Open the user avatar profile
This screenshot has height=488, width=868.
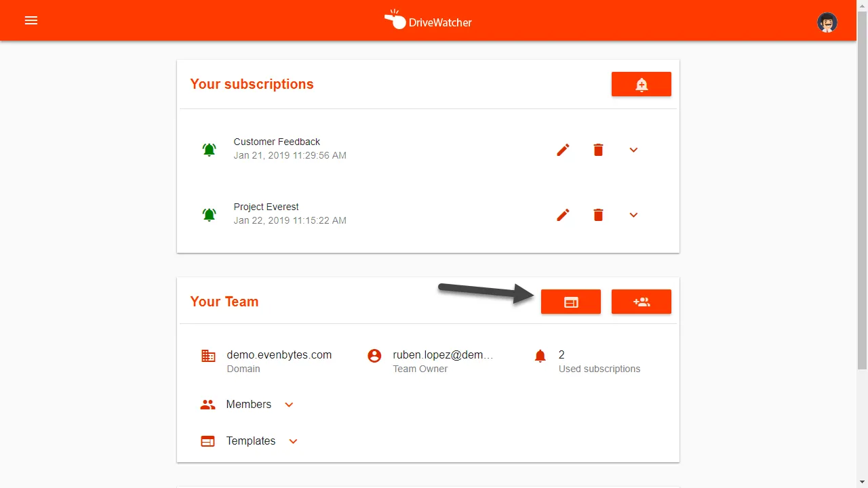[x=827, y=22]
